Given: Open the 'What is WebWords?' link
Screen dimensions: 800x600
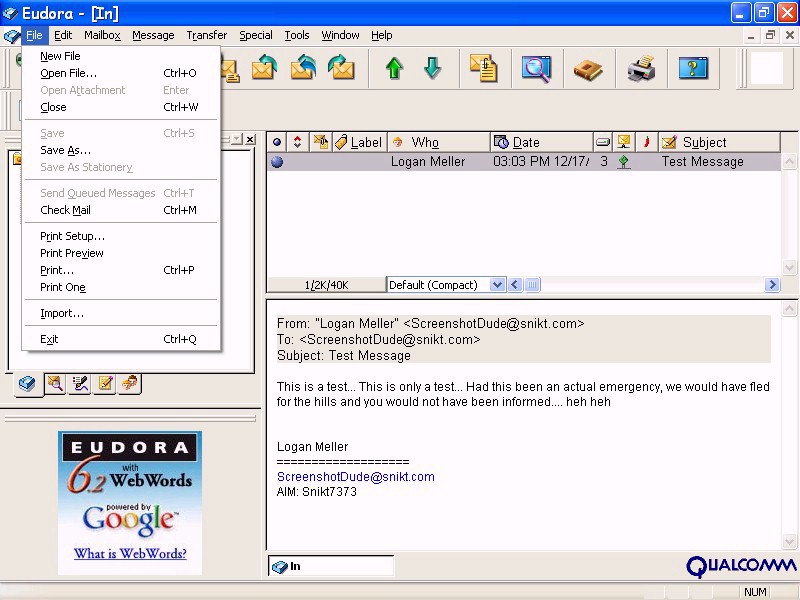Looking at the screenshot, I should click(130, 554).
